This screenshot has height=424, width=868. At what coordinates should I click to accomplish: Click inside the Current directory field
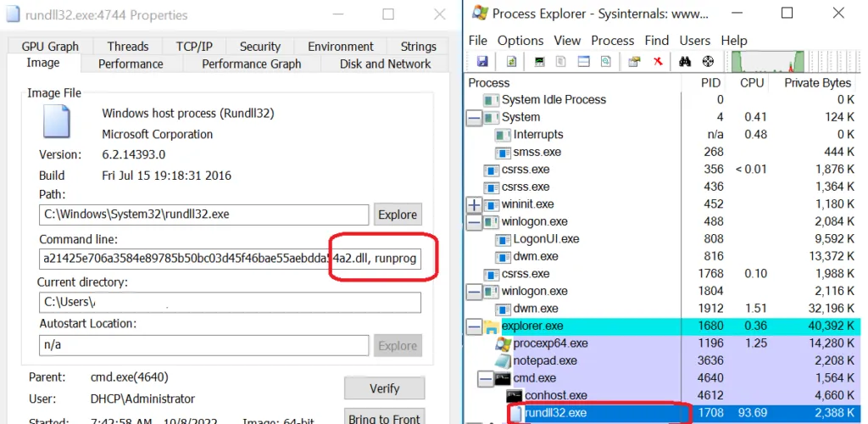[x=230, y=302]
